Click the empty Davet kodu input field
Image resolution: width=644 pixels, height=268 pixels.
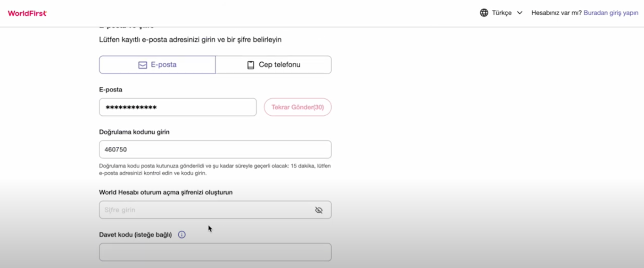215,252
